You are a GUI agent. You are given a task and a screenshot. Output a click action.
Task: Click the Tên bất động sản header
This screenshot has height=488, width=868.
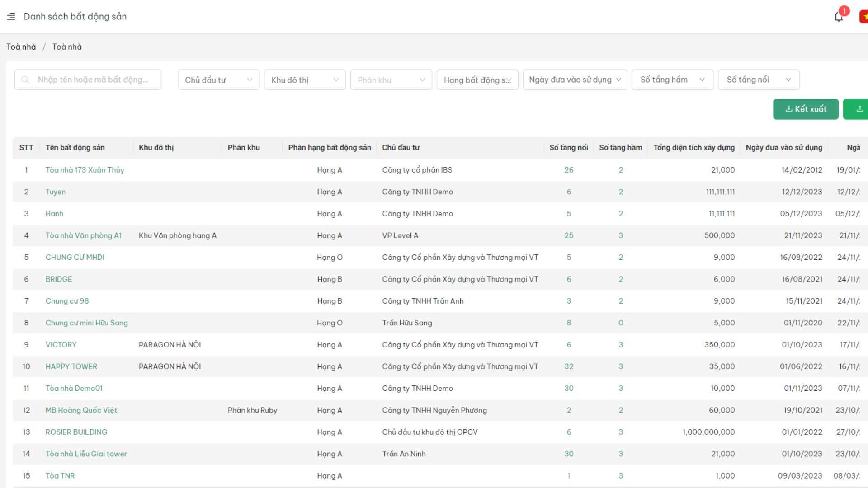point(75,148)
